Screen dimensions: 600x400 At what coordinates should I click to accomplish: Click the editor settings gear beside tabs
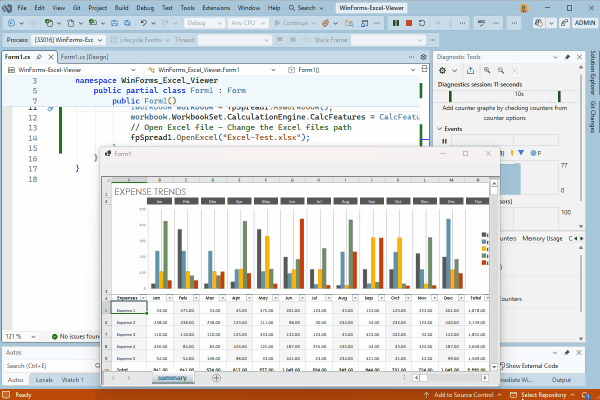click(423, 57)
